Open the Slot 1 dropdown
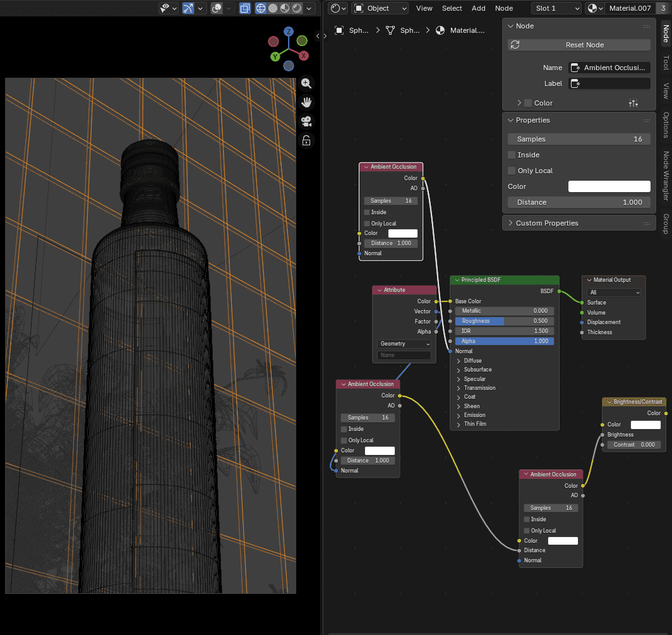This screenshot has width=672, height=635. pyautogui.click(x=556, y=8)
